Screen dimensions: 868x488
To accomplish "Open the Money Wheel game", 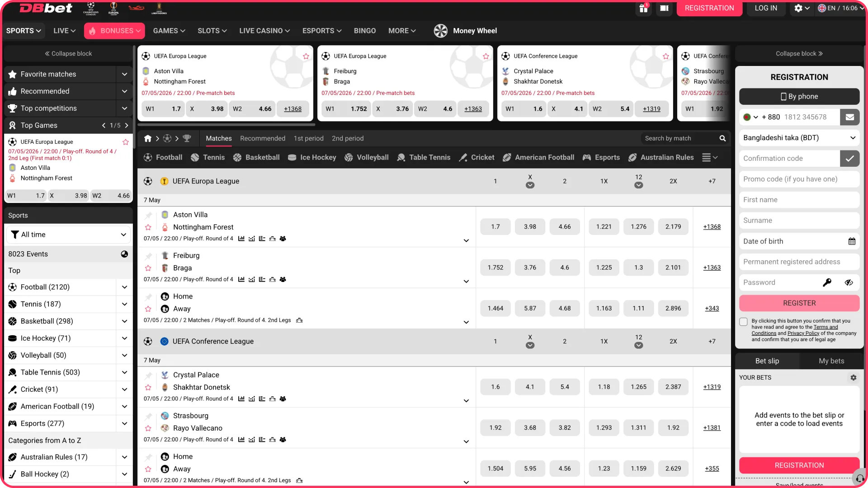I will tap(465, 31).
